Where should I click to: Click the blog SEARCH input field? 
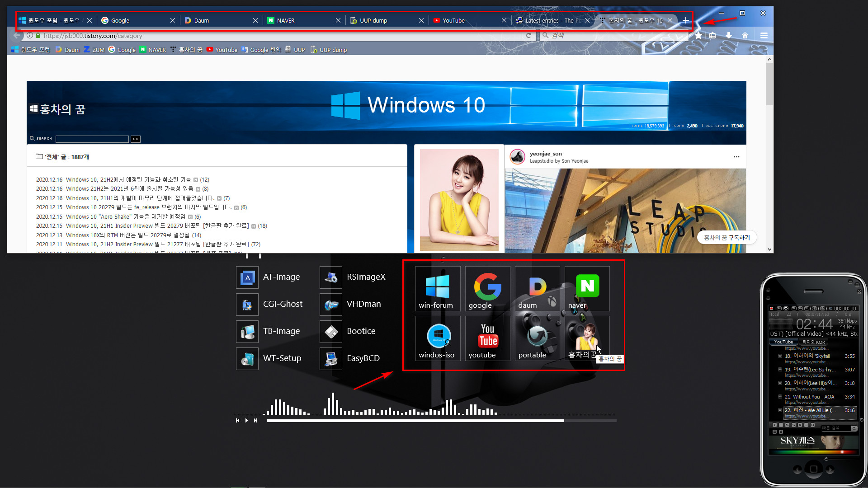(92, 139)
